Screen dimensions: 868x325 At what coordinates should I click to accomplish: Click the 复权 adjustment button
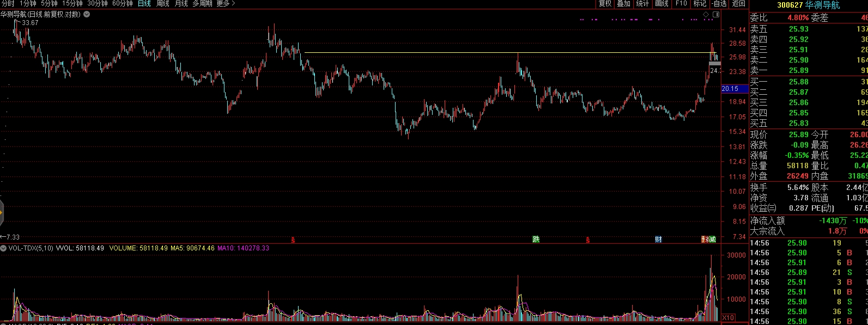tap(605, 4)
